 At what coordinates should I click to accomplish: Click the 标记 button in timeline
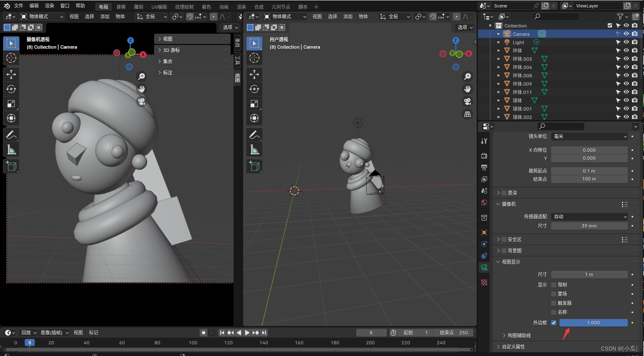point(94,333)
